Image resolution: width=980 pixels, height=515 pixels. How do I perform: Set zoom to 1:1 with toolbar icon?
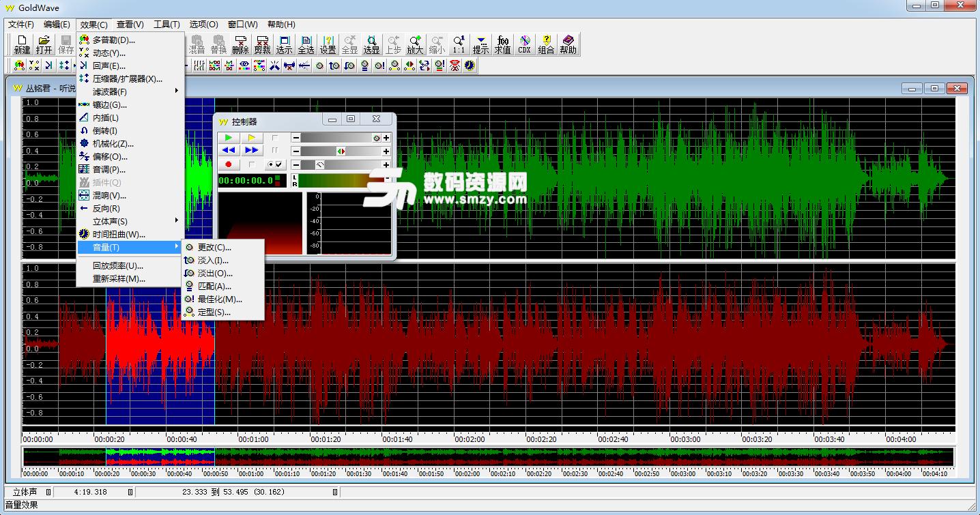(x=459, y=44)
